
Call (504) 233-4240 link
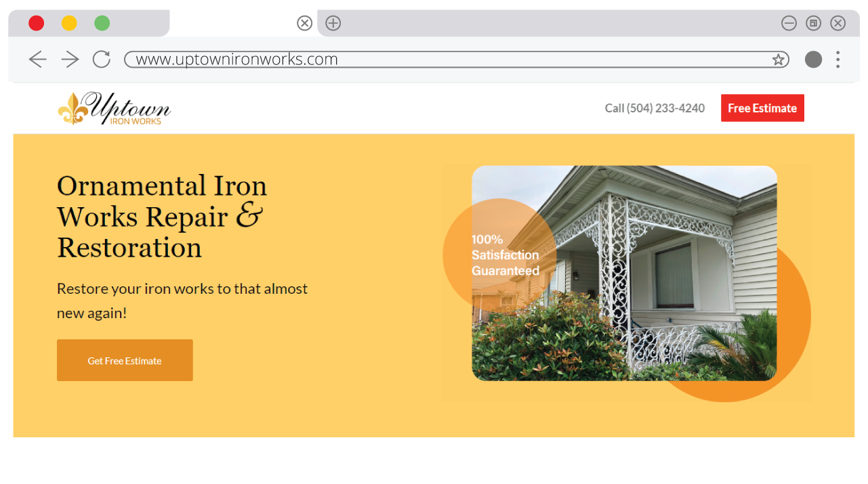(655, 108)
